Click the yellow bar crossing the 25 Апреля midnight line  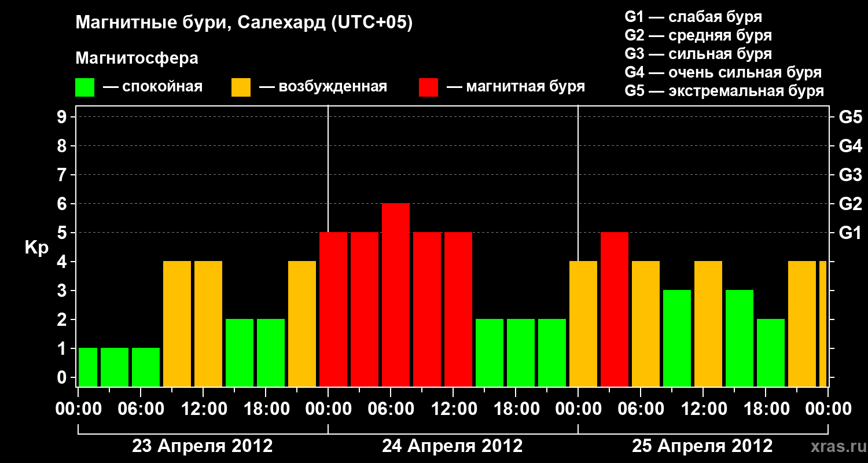[x=583, y=324]
